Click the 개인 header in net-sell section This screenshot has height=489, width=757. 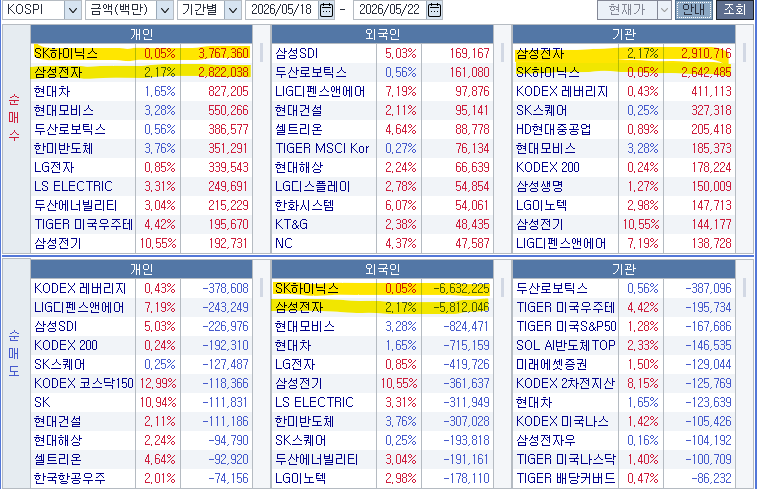141,269
